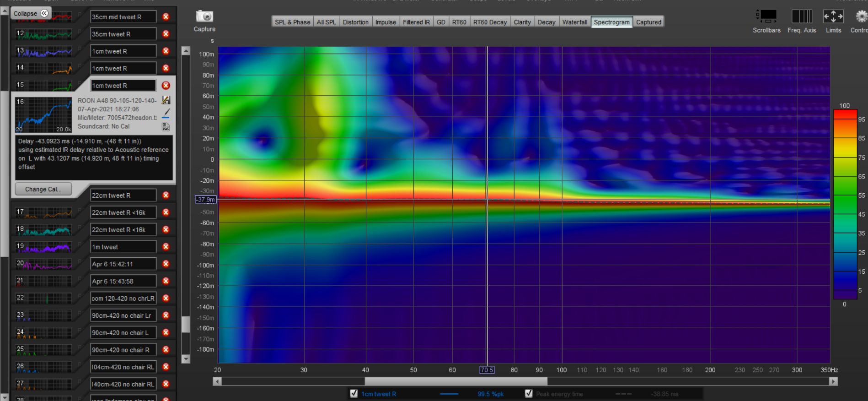
Task: Click the vertical time axis scrollbar thumb
Action: [x=186, y=324]
